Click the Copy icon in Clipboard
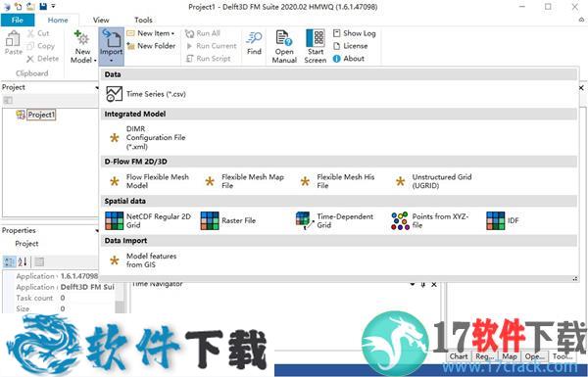Screen dimensions: 588x377 30,46
